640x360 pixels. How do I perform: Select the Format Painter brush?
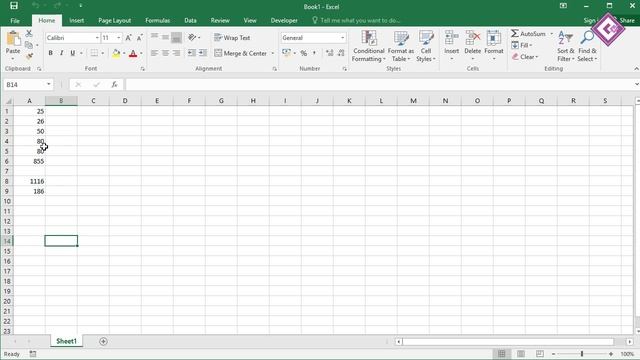[29, 56]
